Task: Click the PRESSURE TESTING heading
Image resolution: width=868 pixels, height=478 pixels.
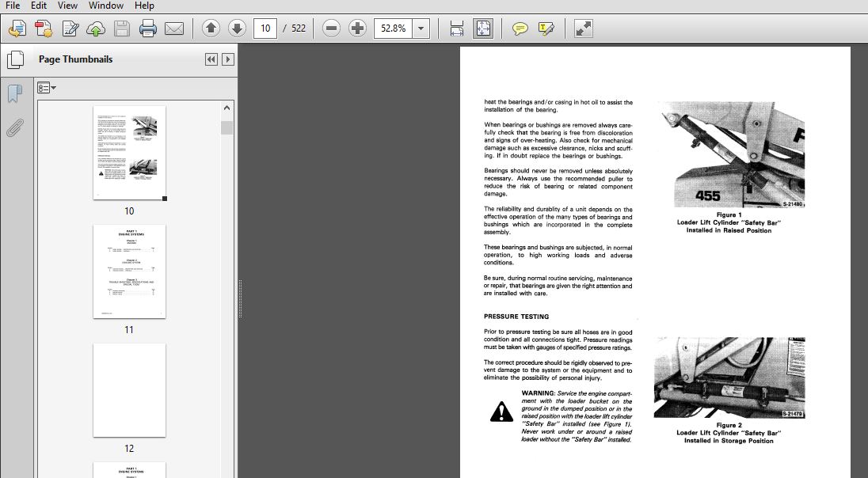Action: coord(516,317)
